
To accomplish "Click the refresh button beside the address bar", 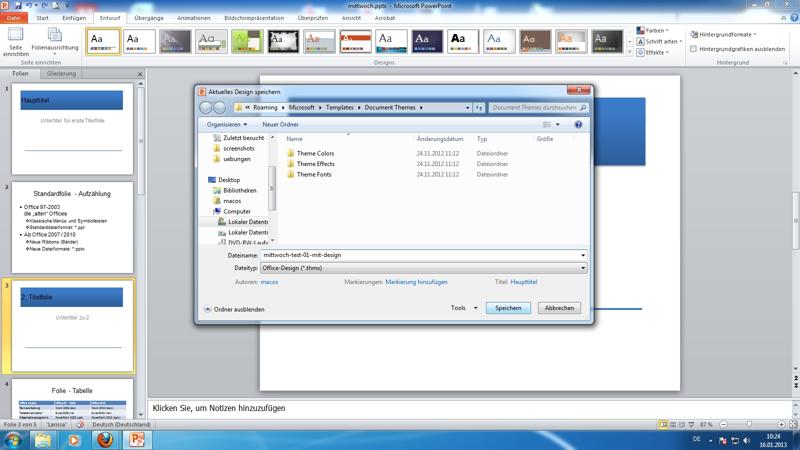I will coord(479,108).
